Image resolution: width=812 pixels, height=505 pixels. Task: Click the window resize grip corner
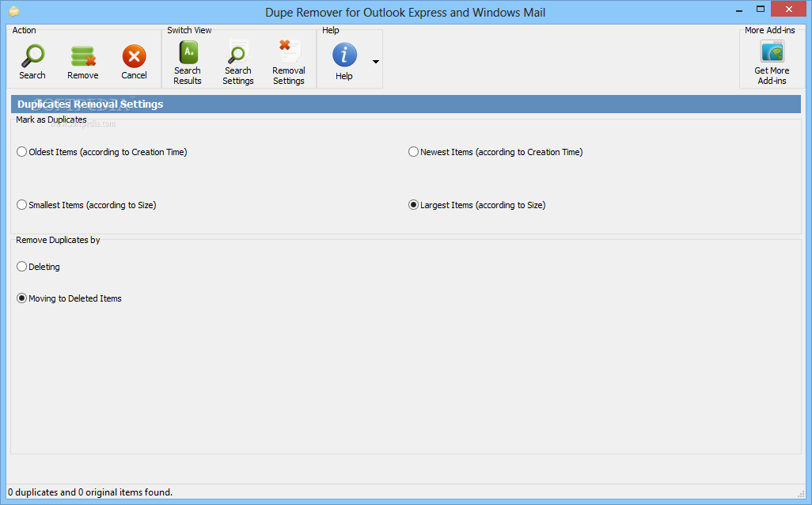(x=801, y=494)
